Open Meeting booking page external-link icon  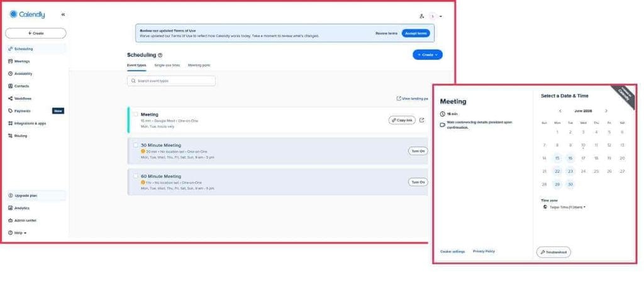click(422, 120)
